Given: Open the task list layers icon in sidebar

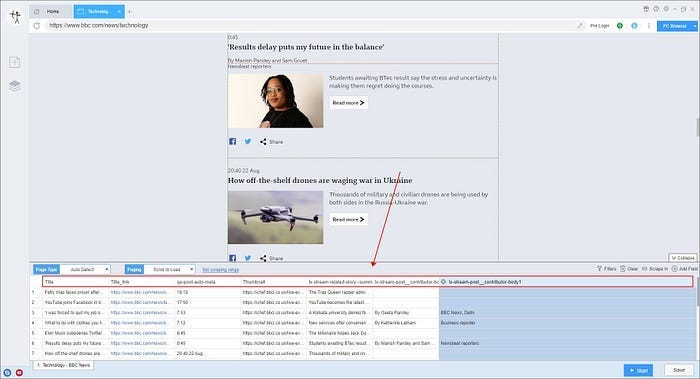Looking at the screenshot, I should 15,85.
